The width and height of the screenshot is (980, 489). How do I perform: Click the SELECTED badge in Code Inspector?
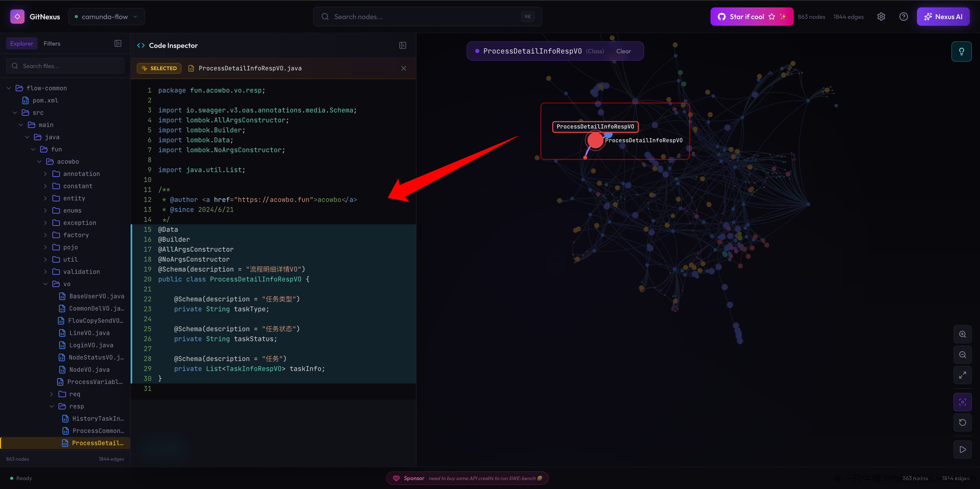(x=159, y=68)
